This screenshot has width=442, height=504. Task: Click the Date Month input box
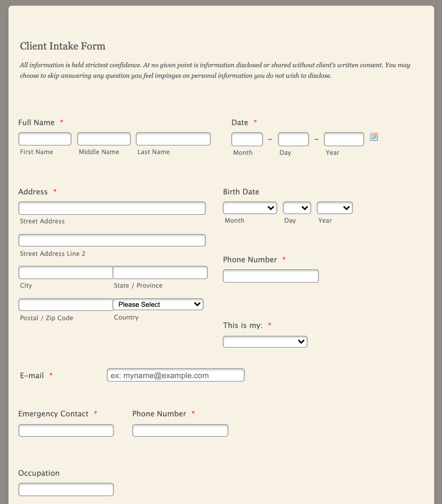pyautogui.click(x=247, y=139)
